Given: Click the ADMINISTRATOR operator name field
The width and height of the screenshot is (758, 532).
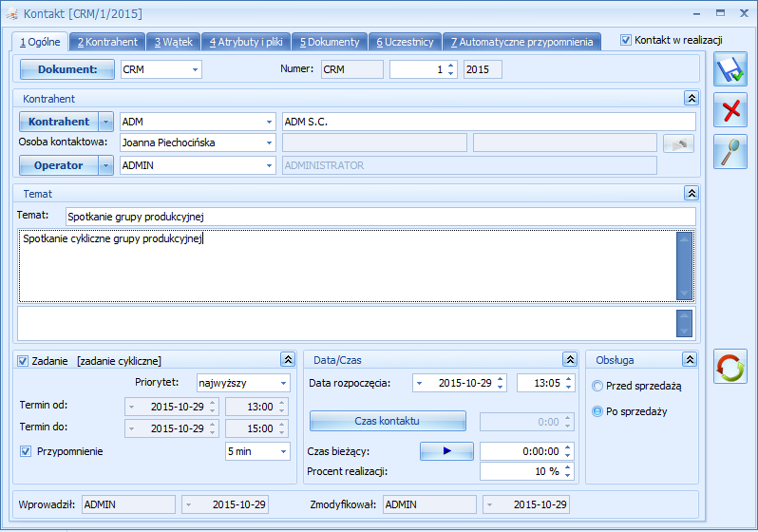Looking at the screenshot, I should coord(469,165).
